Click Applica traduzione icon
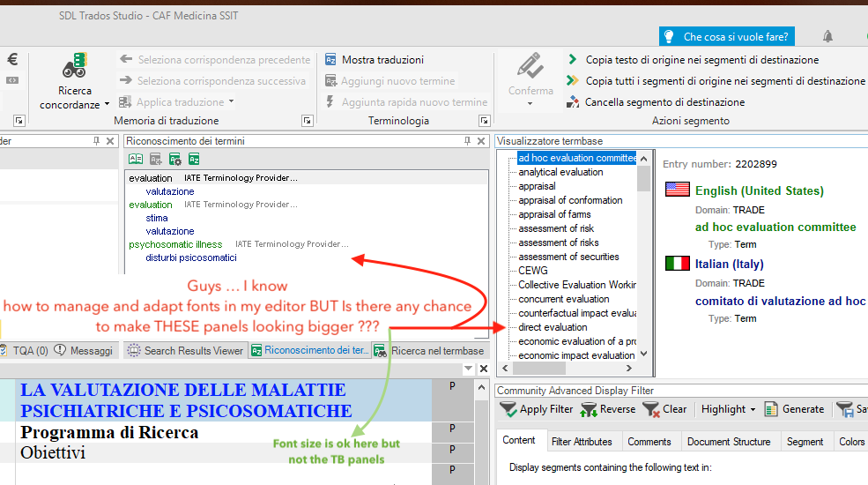868x485 pixels. (125, 102)
